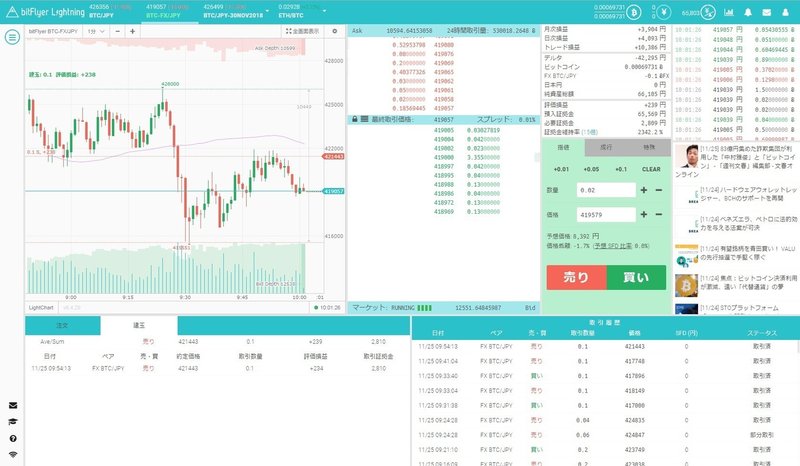Open the 予想 SFD 比率 link
This screenshot has height=466, width=800.
tap(612, 246)
